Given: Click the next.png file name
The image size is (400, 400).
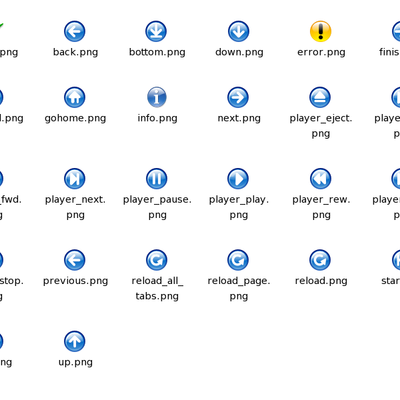Looking at the screenshot, I should click(239, 118).
